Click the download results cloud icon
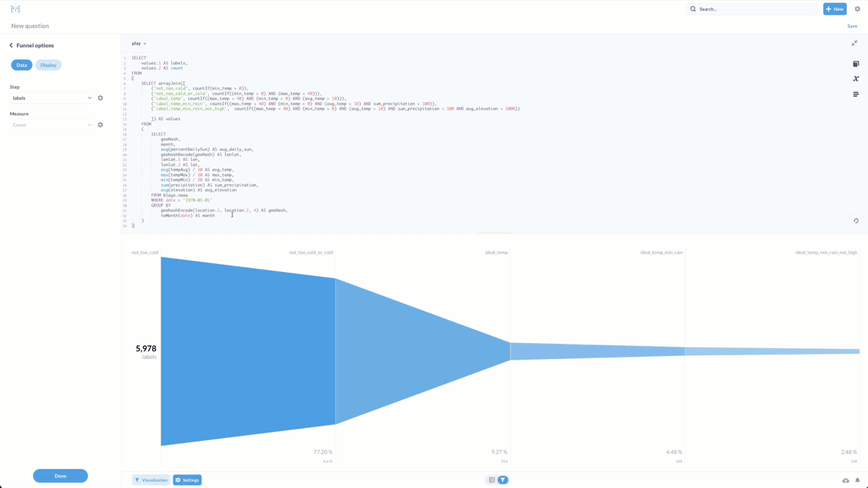The height and width of the screenshot is (488, 868). click(x=846, y=480)
